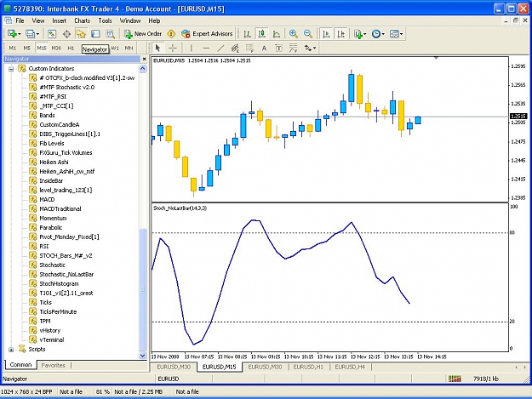Open the File menu
Viewport: 532px width, 399px height.
(x=20, y=20)
